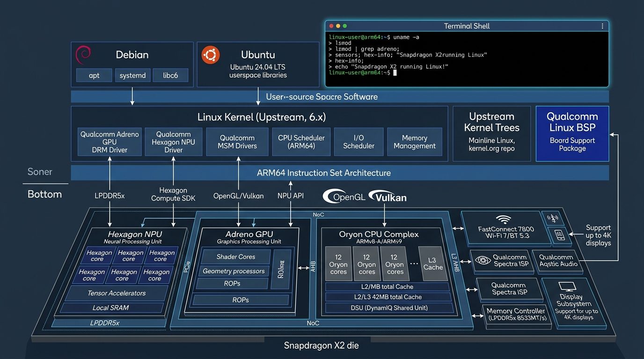Click the L2/L3 42MB total Cache bar
The height and width of the screenshot is (359, 644).
(388, 297)
